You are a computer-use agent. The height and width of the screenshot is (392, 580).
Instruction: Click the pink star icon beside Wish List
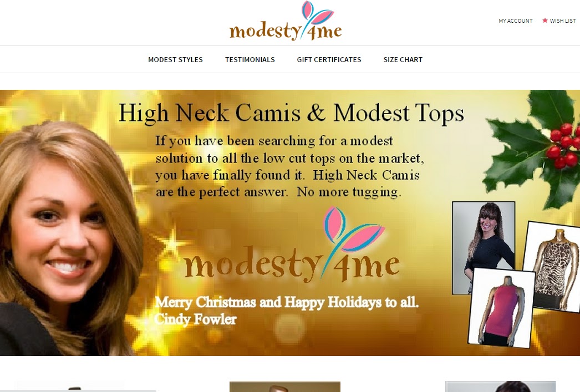545,21
